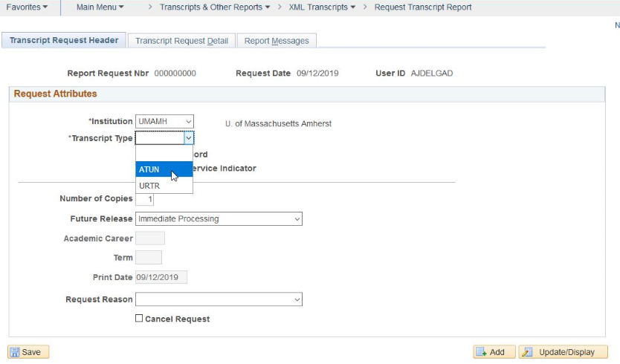Image resolution: width=620 pixels, height=364 pixels.
Task: Open the Favorites menu
Action: tap(27, 7)
